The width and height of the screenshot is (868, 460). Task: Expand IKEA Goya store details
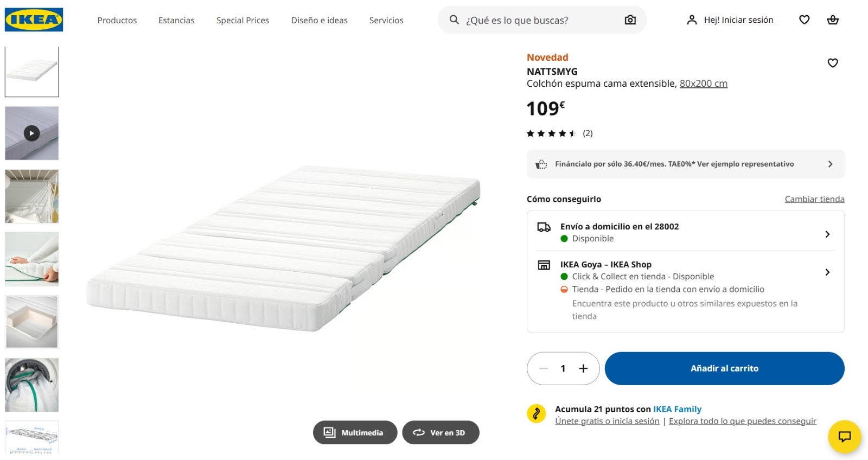685,290
